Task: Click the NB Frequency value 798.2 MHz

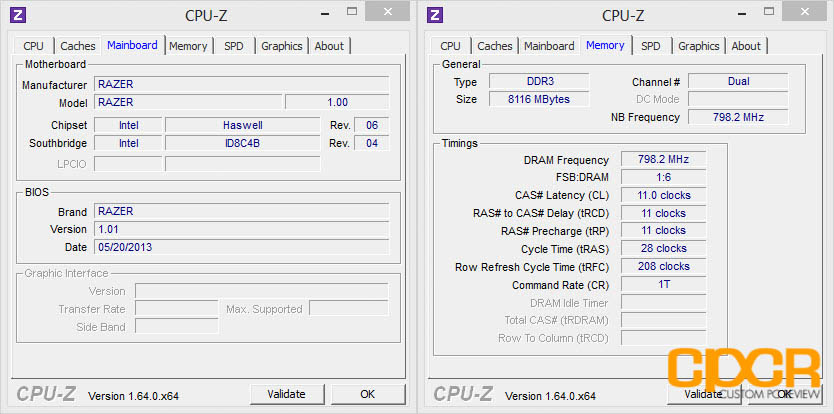Action: point(738,117)
